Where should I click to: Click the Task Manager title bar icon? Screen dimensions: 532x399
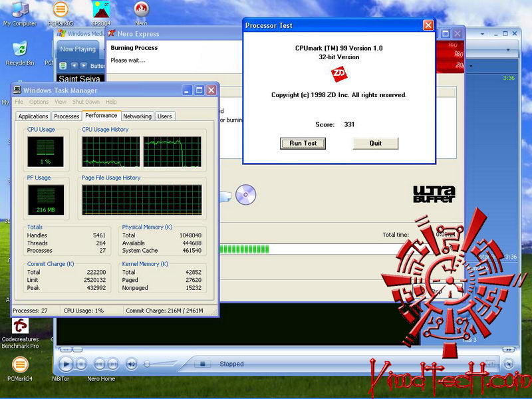(17, 90)
